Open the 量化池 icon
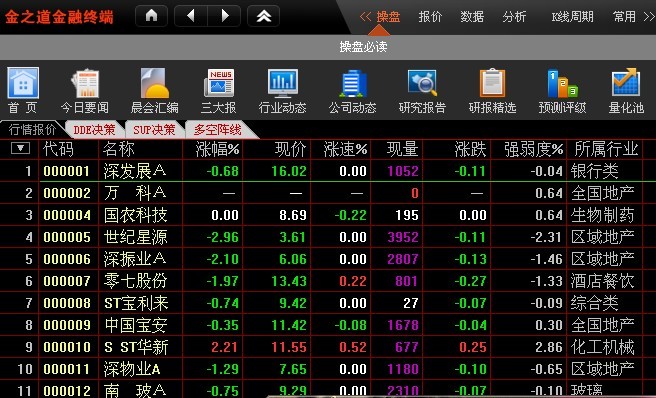The image size is (656, 398). point(626,83)
